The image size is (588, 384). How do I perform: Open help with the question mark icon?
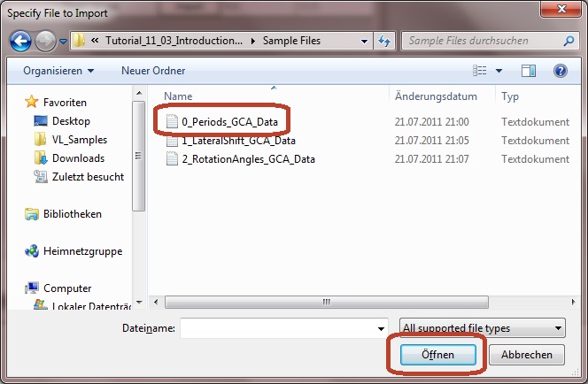(x=561, y=71)
